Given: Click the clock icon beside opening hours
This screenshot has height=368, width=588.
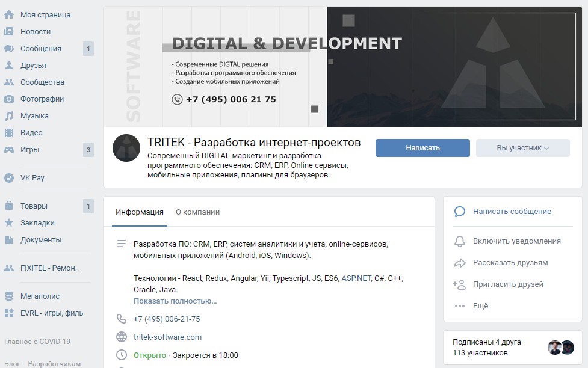Looking at the screenshot, I should pyautogui.click(x=122, y=355).
